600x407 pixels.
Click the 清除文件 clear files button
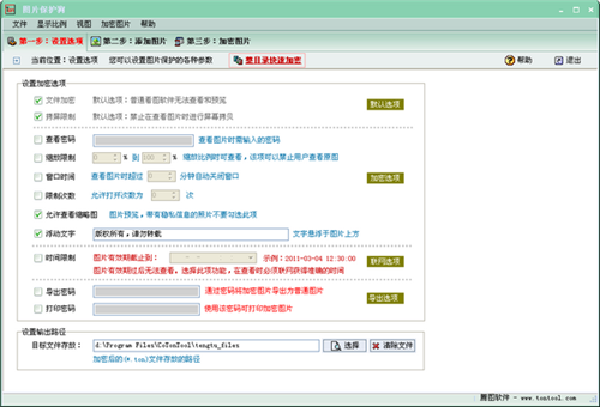point(393,346)
